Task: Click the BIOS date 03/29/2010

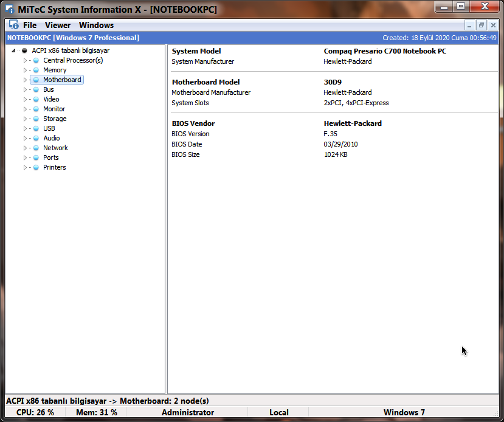Action: (340, 144)
